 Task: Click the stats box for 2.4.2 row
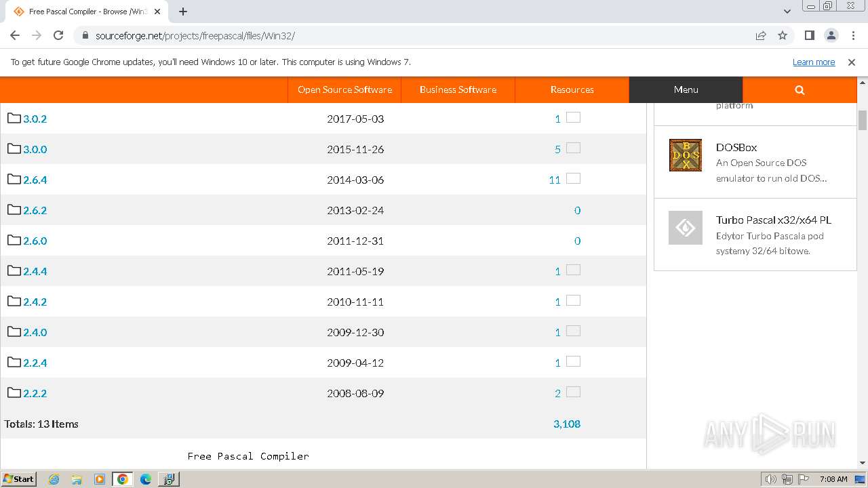(573, 300)
